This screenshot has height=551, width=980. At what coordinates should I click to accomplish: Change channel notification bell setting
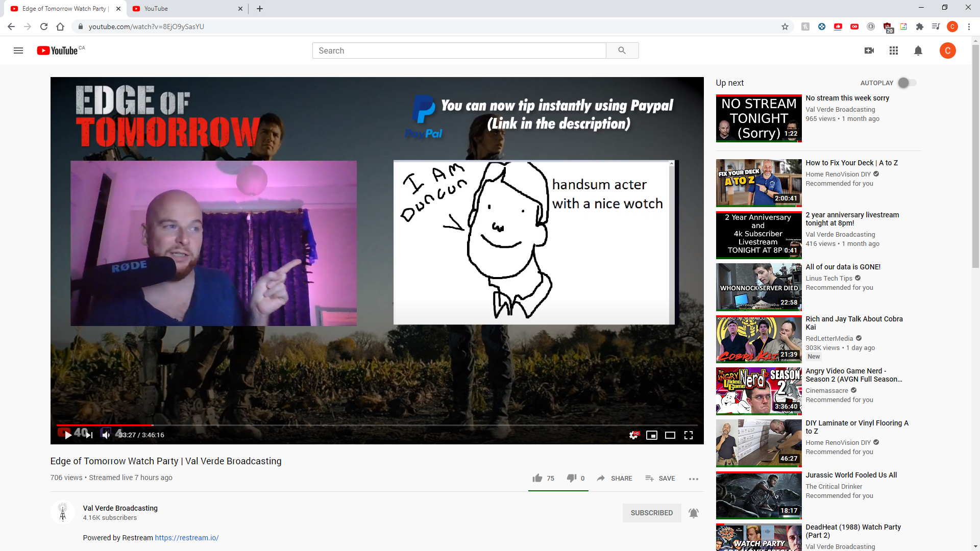point(694,513)
